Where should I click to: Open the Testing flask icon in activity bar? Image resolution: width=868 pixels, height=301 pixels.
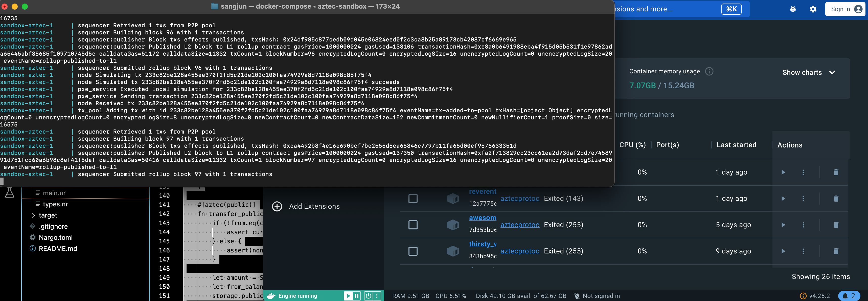point(9,193)
